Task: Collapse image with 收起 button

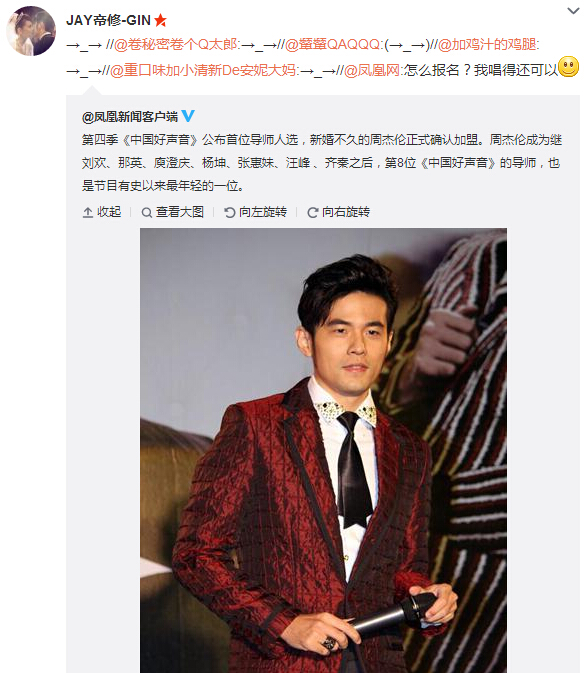Action: point(102,212)
